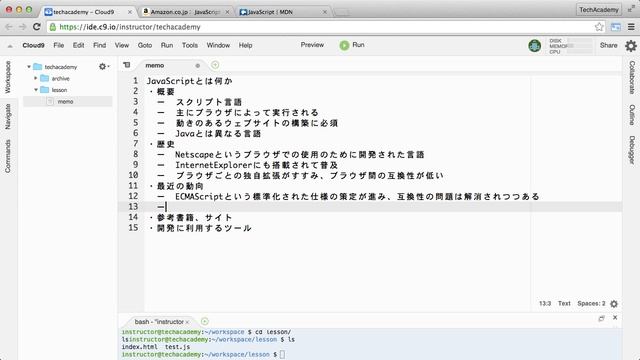Open the Window menu

218,45
